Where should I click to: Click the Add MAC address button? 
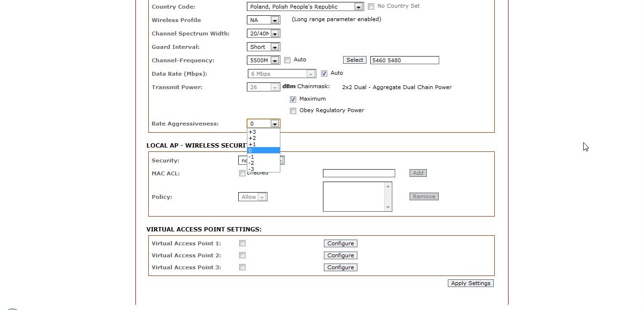point(418,173)
